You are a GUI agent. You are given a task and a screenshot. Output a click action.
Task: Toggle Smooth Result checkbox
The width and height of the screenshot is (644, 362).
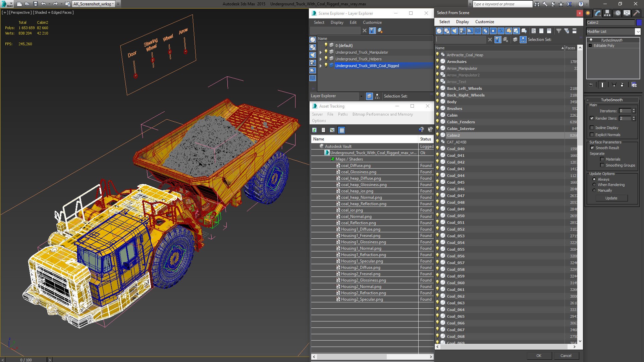[592, 148]
